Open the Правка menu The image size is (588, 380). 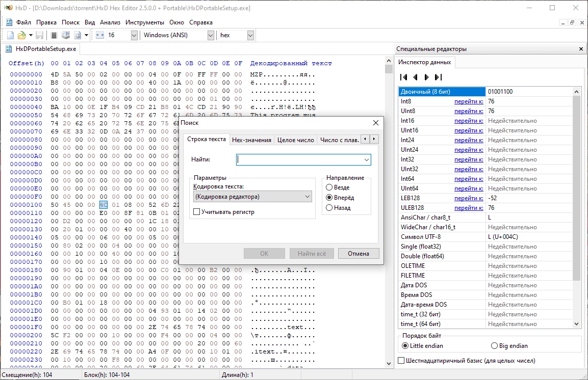(x=46, y=22)
